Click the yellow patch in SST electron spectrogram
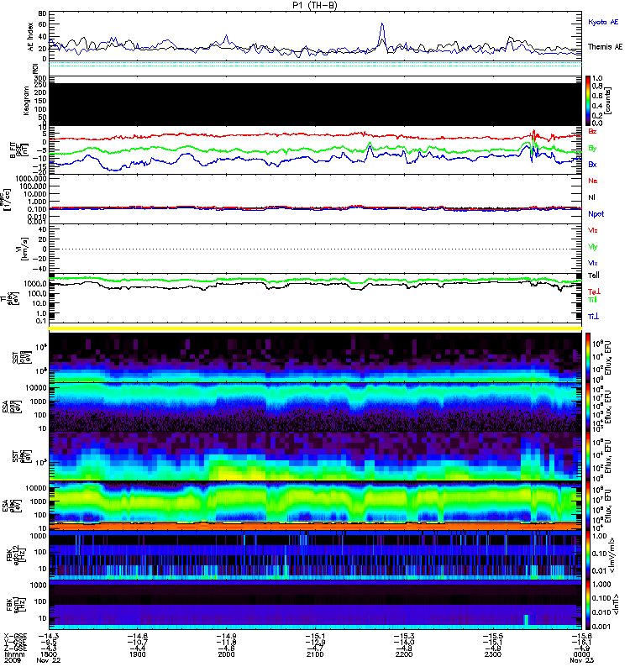This screenshot has width=630, height=672. tap(240, 473)
